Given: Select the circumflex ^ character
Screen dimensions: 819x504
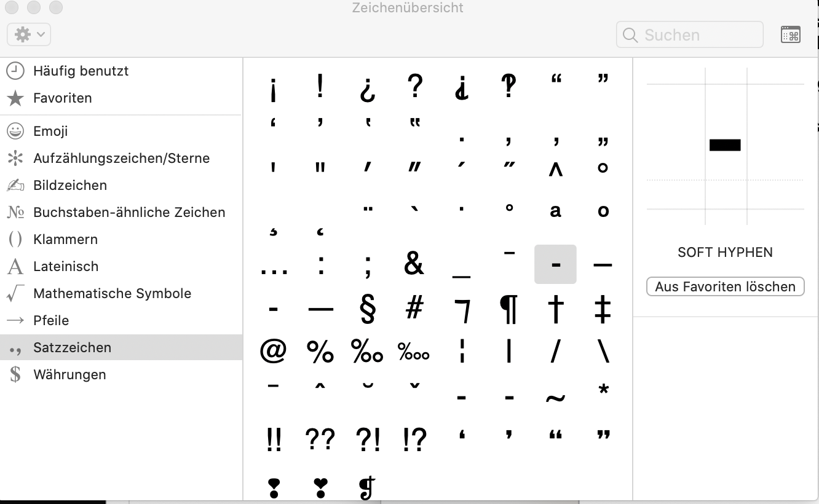Looking at the screenshot, I should tap(556, 168).
